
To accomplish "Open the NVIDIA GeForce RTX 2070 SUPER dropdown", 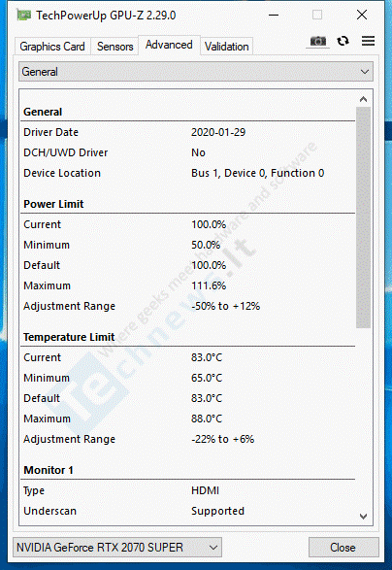I will point(117,547).
